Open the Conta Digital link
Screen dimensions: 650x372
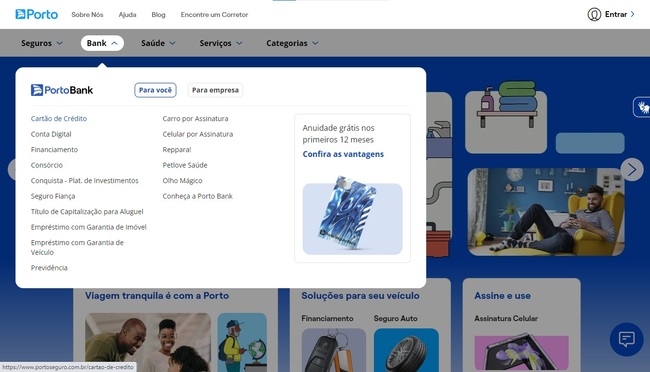tap(51, 134)
